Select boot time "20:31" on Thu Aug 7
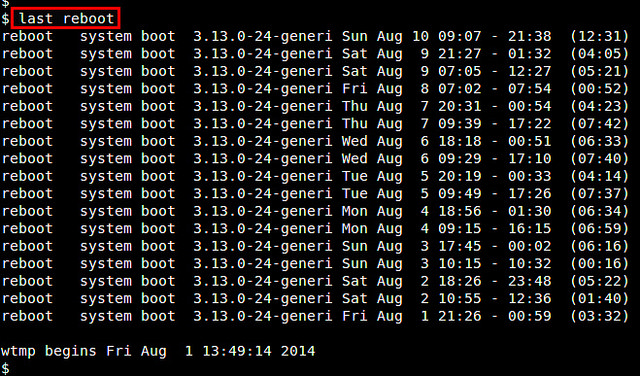Image resolution: width=640 pixels, height=376 pixels. pos(460,107)
